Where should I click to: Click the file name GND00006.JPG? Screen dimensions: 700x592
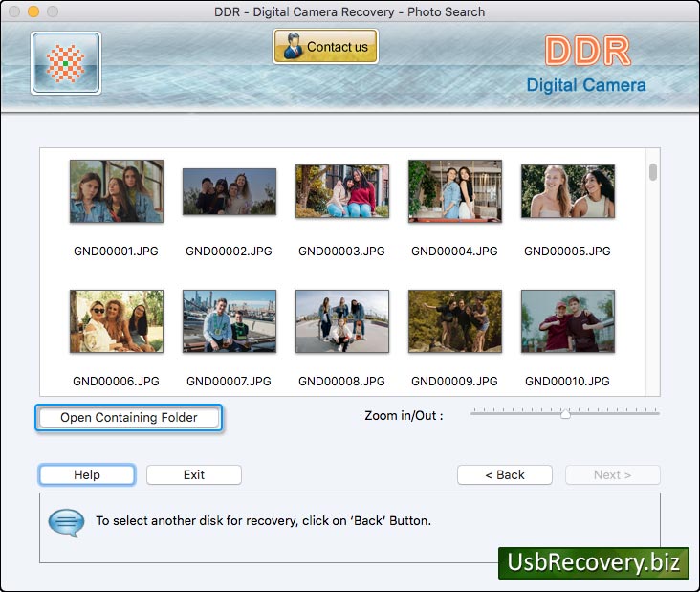116,381
